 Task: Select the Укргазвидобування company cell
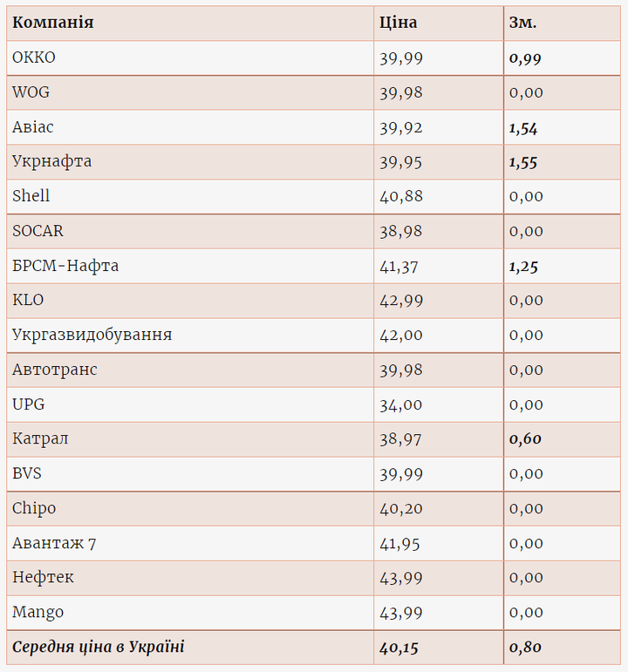pyautogui.click(x=92, y=335)
